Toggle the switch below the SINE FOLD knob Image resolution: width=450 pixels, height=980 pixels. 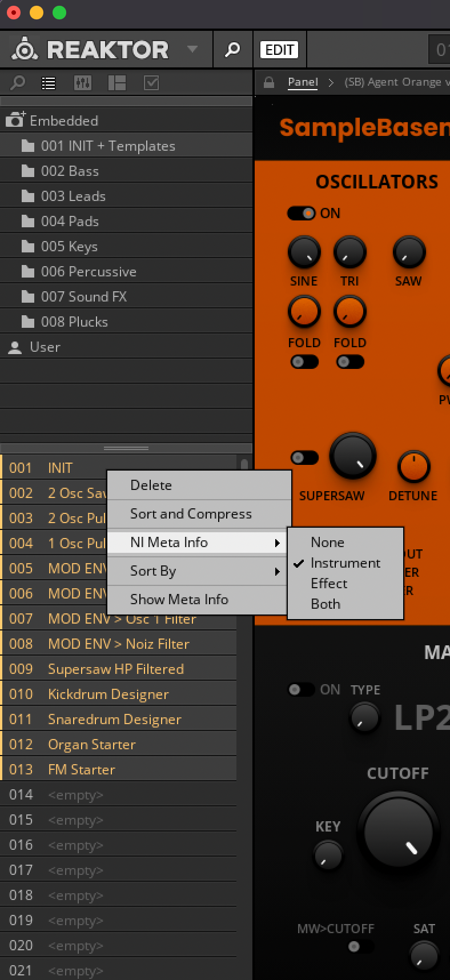[x=304, y=362]
